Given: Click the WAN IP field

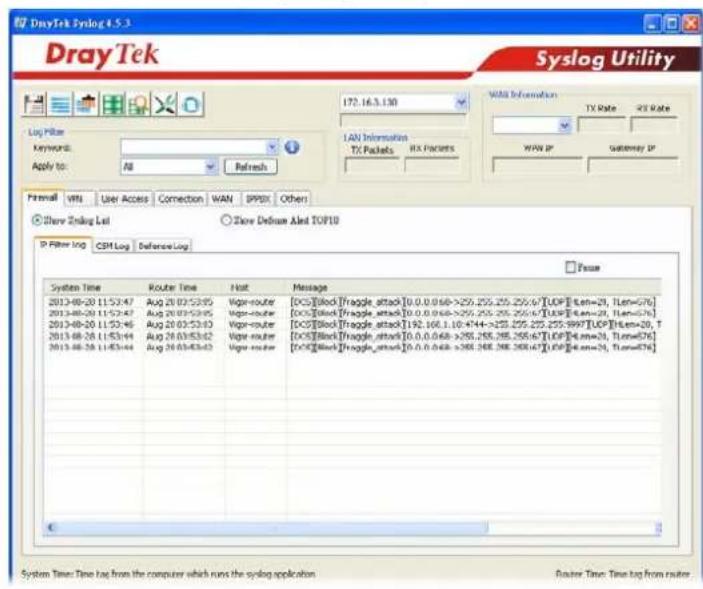Looking at the screenshot, I should click(537, 165).
